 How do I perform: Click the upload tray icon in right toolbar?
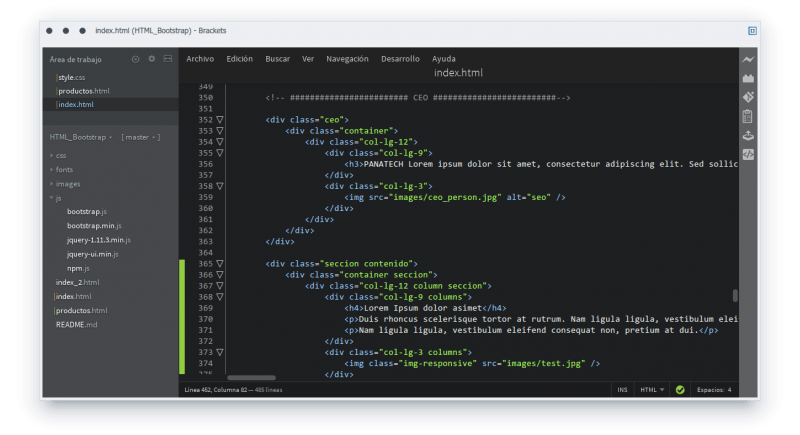[748, 136]
